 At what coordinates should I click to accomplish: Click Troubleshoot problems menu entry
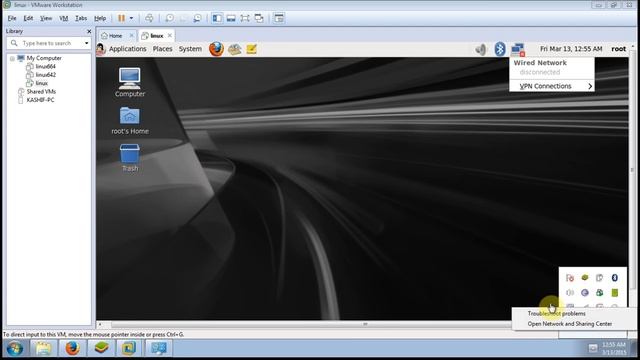(556, 313)
